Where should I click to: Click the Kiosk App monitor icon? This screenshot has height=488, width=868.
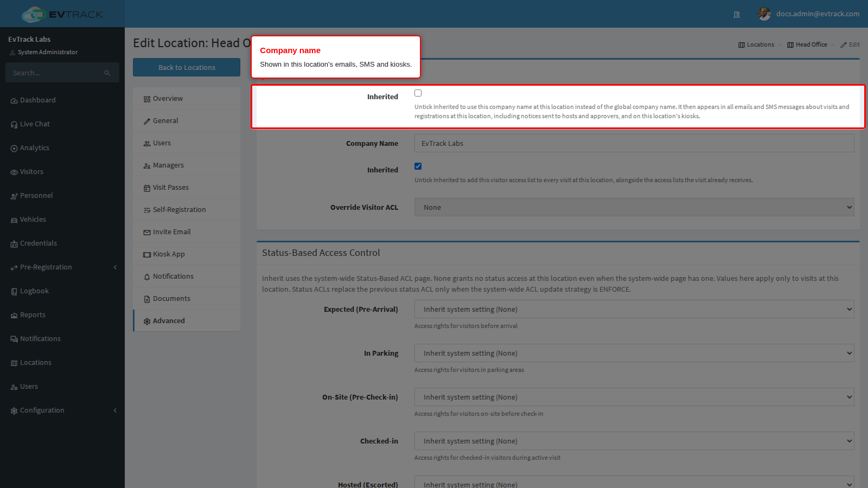tap(147, 255)
